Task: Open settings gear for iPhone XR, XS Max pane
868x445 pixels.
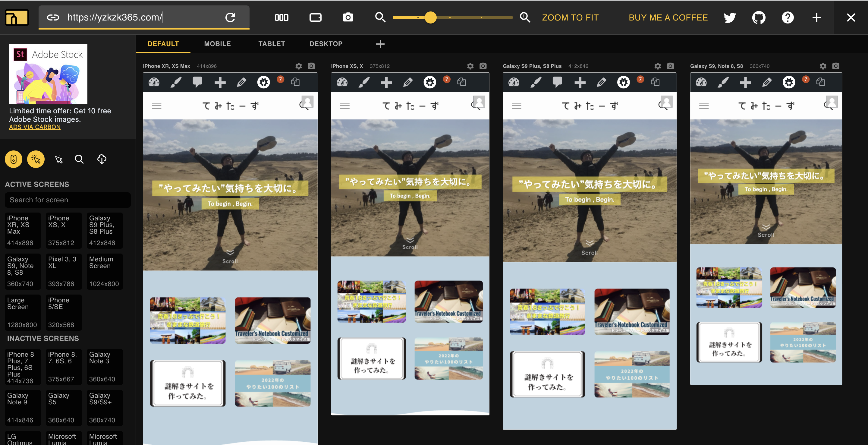Action: point(299,66)
